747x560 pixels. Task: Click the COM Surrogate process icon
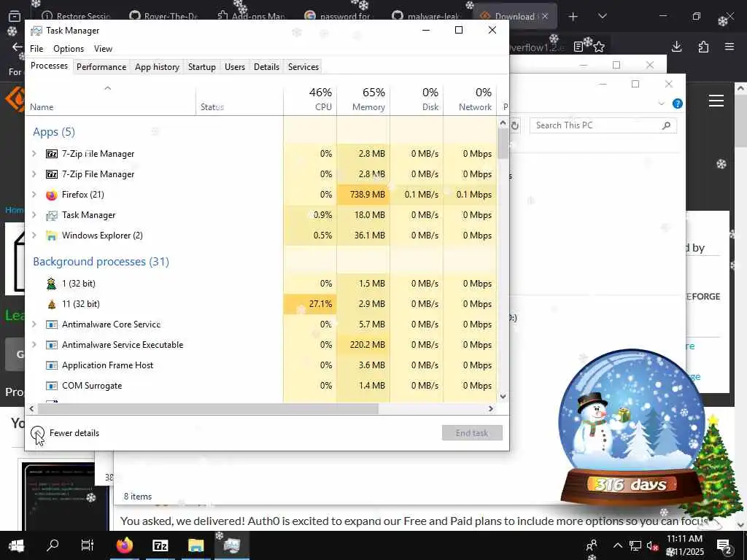[x=52, y=386]
